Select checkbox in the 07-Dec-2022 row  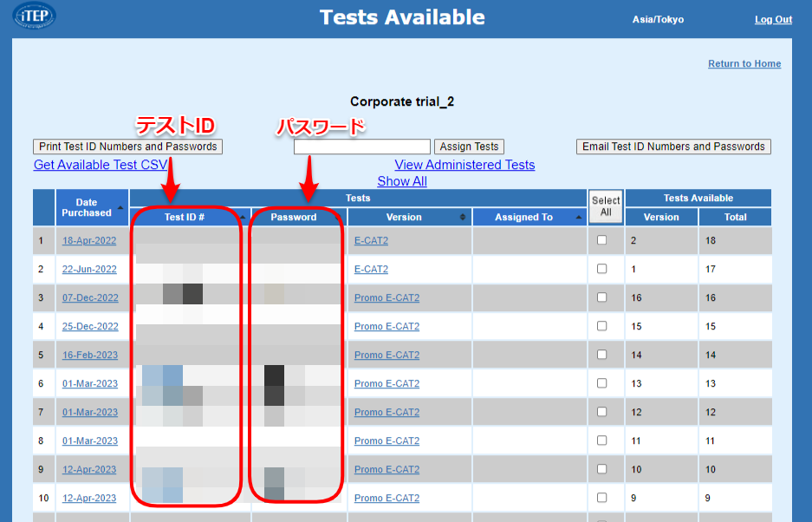(601, 297)
